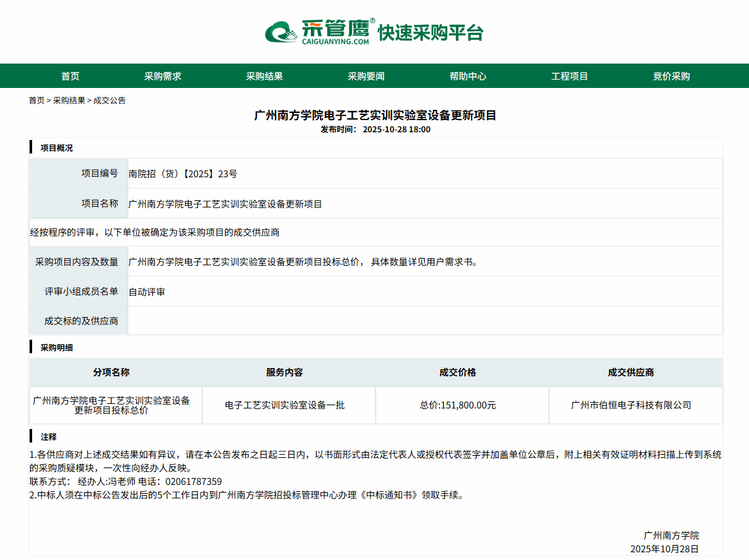Viewport: 749px width, 560px height.
Task: Click project number 南院招（货）【2025】23号
Action: (183, 173)
